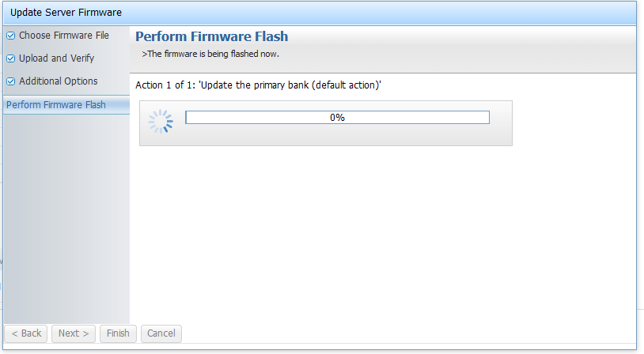Select the Choose Firmware File step label
The image size is (644, 354).
point(64,36)
